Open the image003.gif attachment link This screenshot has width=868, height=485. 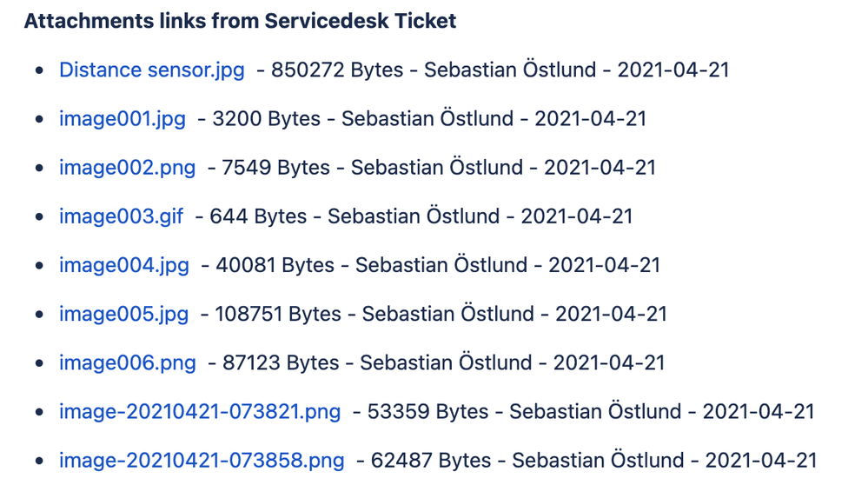click(x=122, y=216)
